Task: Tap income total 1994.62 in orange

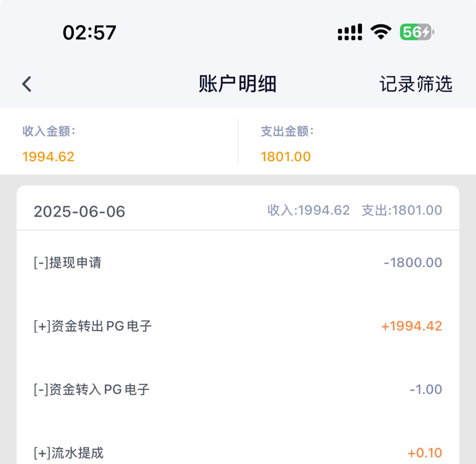Action: click(x=48, y=157)
